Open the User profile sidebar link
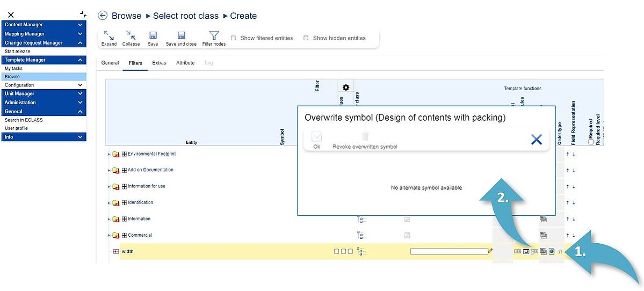The height and width of the screenshot is (291, 644). pos(16,128)
